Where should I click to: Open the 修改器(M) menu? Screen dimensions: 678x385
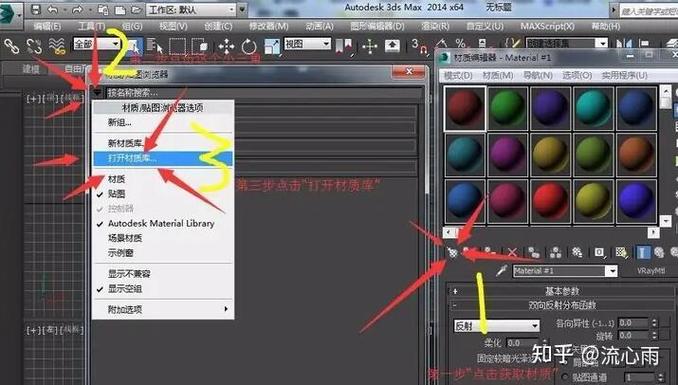click(269, 26)
